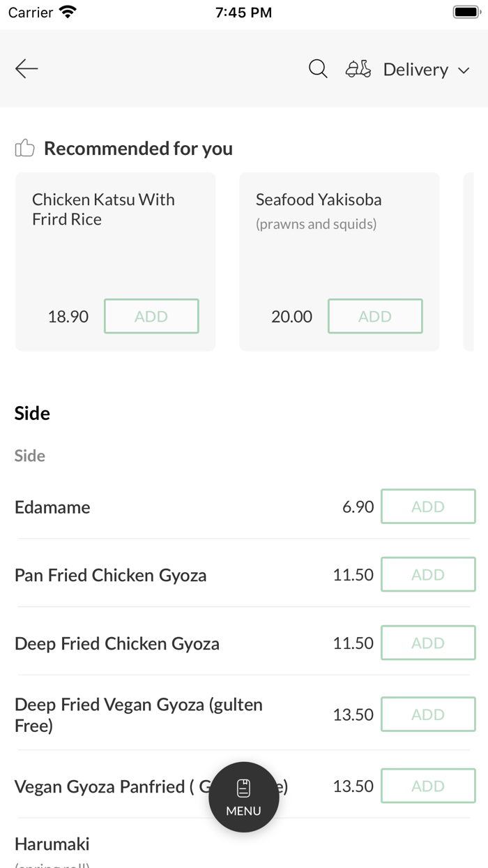Expand the Delivery dropdown chevron
Image resolution: width=488 pixels, height=868 pixels.
(x=464, y=70)
